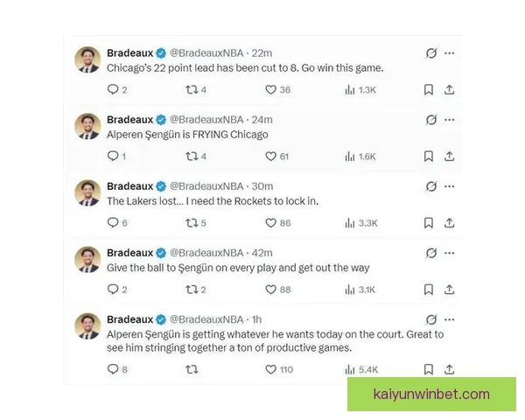Open more options menu on the 30m tweet
Viewport: 525px width, 420px height.
(450, 186)
